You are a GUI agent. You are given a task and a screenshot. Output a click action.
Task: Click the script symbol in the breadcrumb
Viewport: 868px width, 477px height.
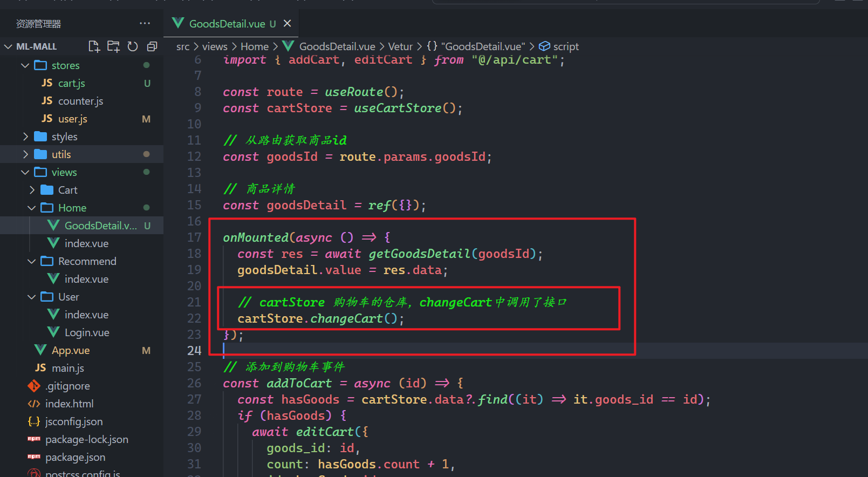tap(566, 47)
